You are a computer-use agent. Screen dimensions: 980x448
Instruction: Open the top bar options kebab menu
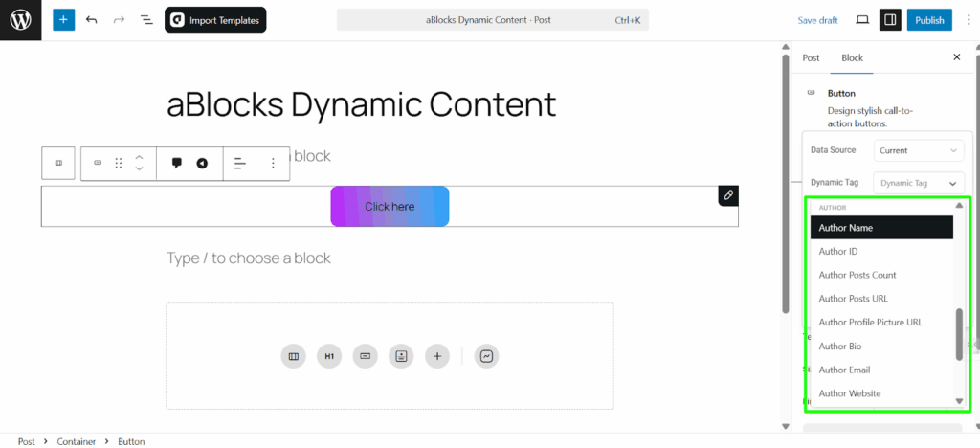(x=969, y=20)
